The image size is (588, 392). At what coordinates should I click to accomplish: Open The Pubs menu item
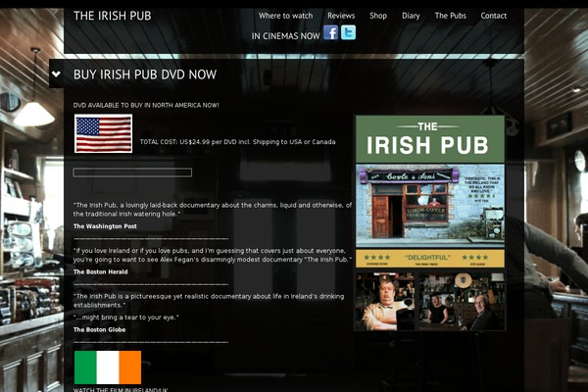pos(451,16)
